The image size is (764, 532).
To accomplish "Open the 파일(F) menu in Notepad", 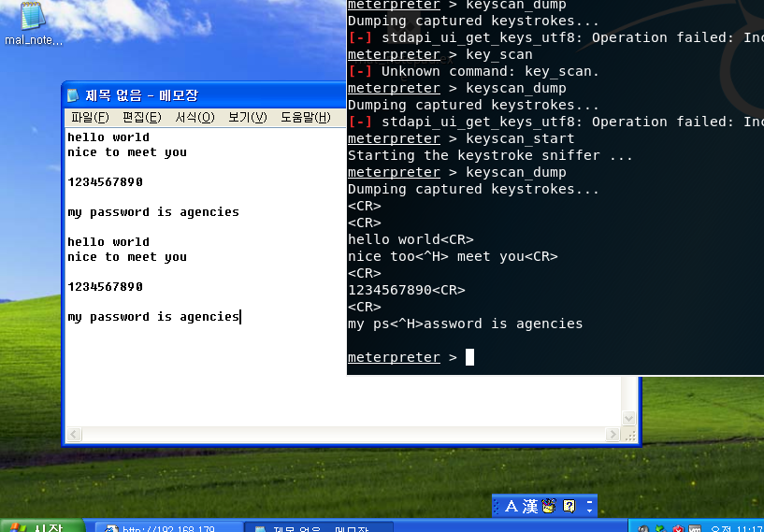I will click(x=90, y=118).
